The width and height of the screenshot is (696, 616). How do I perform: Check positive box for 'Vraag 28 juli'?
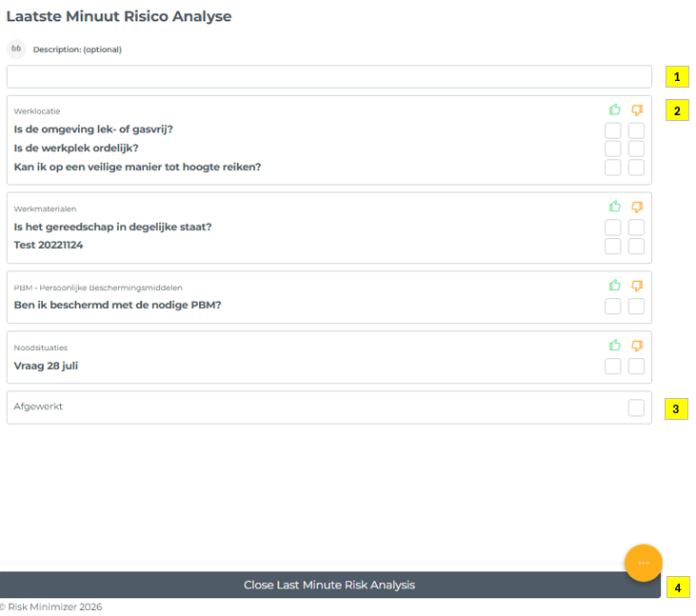613,367
